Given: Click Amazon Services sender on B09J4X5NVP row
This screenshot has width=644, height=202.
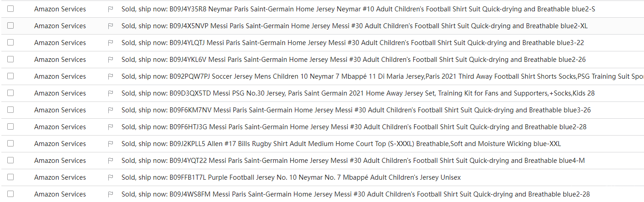Looking at the screenshot, I should tap(60, 26).
